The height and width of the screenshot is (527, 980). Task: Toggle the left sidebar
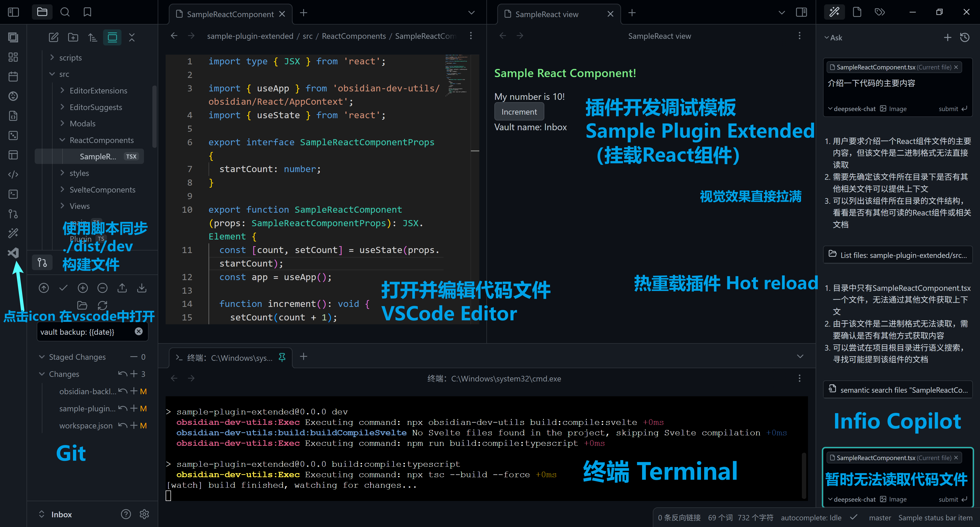tap(13, 12)
